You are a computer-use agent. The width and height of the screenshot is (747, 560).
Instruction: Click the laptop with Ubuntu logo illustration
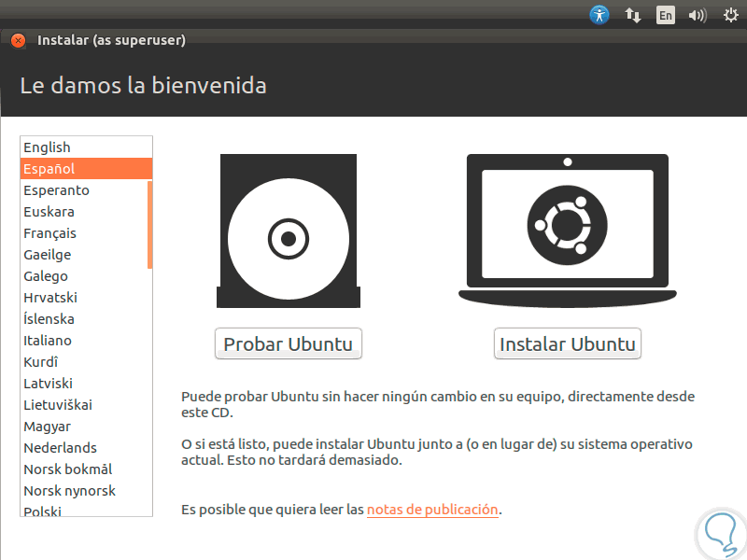[568, 231]
